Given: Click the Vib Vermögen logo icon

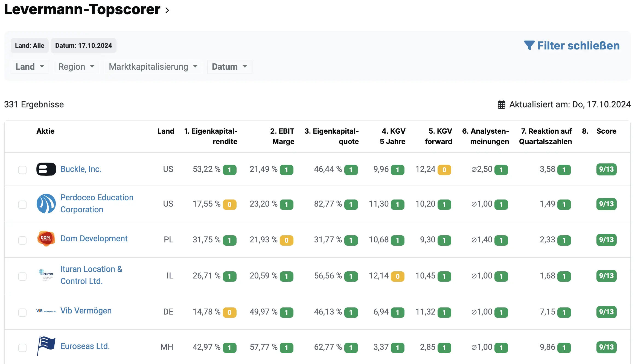Looking at the screenshot, I should [x=46, y=311].
